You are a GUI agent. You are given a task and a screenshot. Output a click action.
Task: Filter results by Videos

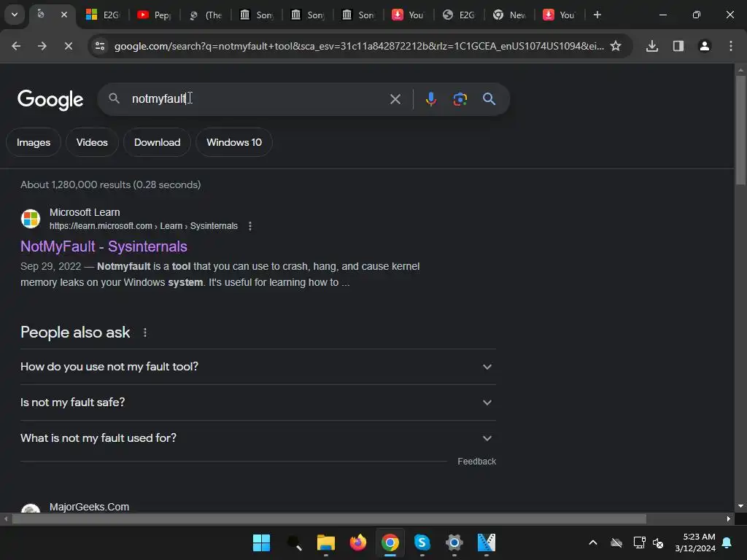[92, 142]
